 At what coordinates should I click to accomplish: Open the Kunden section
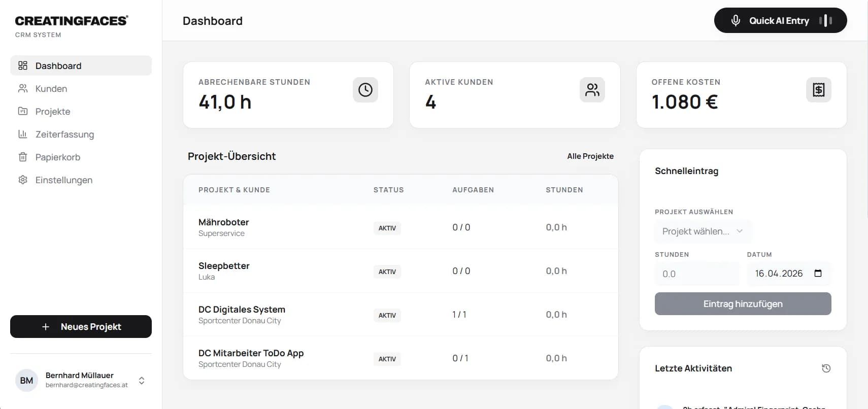point(81,88)
